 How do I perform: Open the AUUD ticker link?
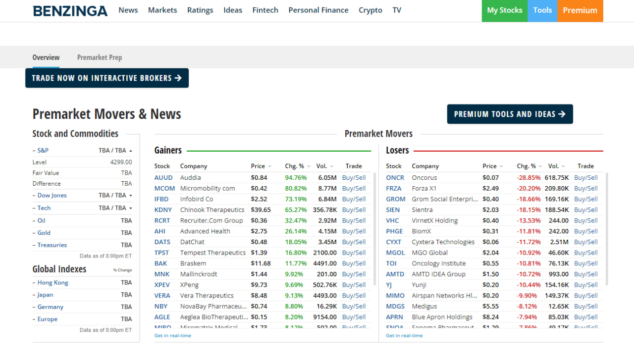coord(163,178)
